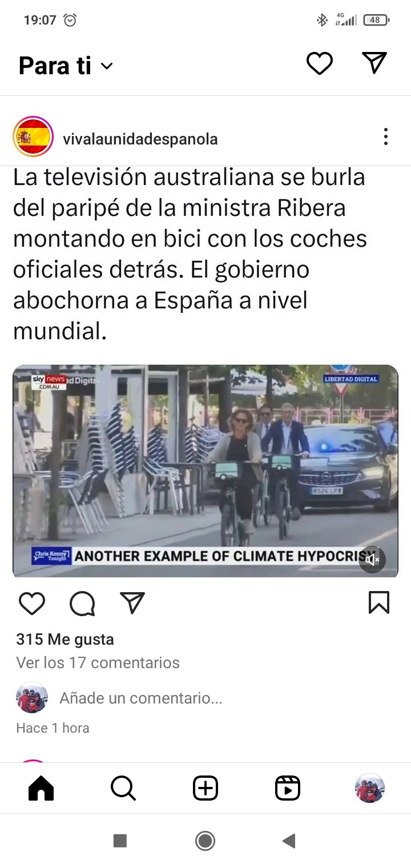Open direct messages paper plane icon
This screenshot has height=868, width=411.
click(x=374, y=63)
